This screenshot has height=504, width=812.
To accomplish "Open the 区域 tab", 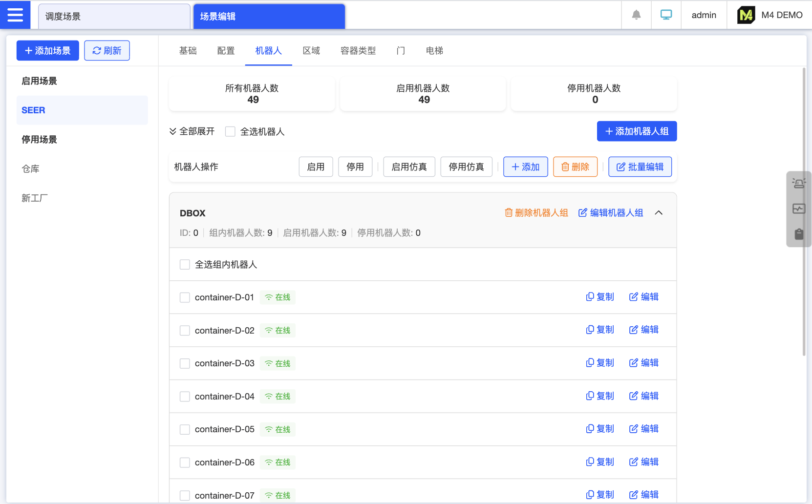I will pyautogui.click(x=311, y=50).
